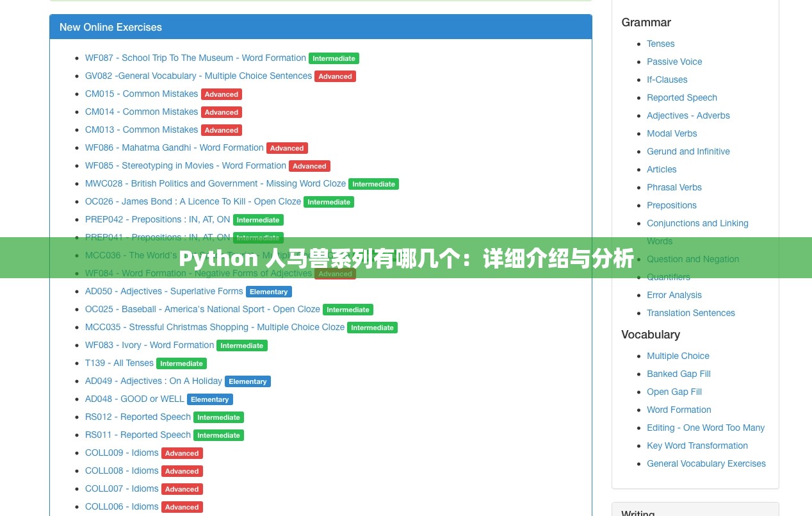This screenshot has width=812, height=516.
Task: Select Banked Gap Fill under Vocabulary
Action: click(x=678, y=374)
